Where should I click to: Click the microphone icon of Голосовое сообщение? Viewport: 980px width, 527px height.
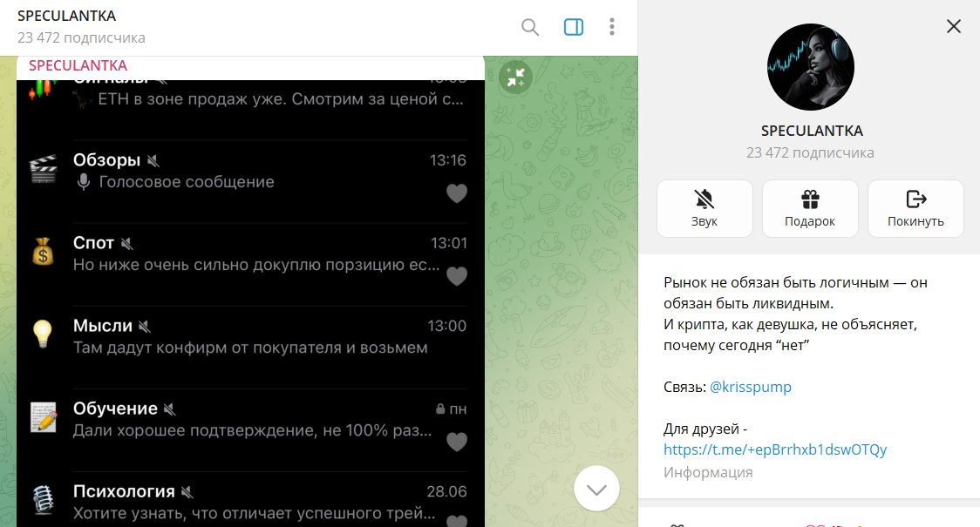click(83, 182)
